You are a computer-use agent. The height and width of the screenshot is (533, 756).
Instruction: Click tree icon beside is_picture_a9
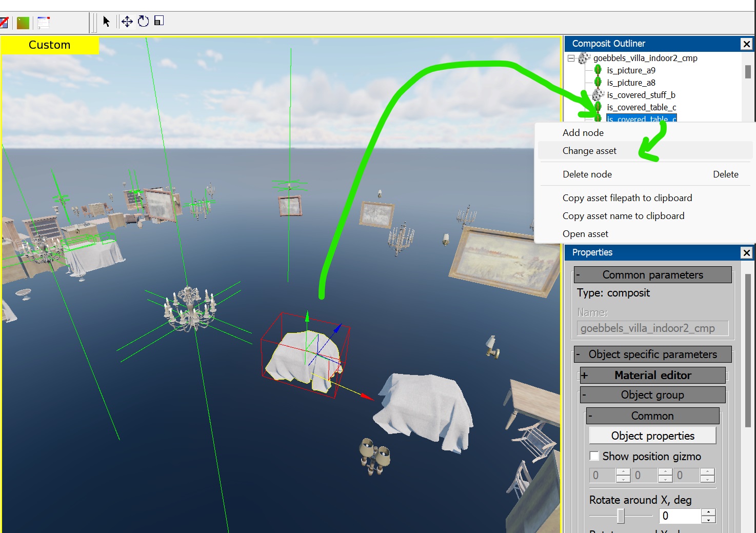(598, 70)
